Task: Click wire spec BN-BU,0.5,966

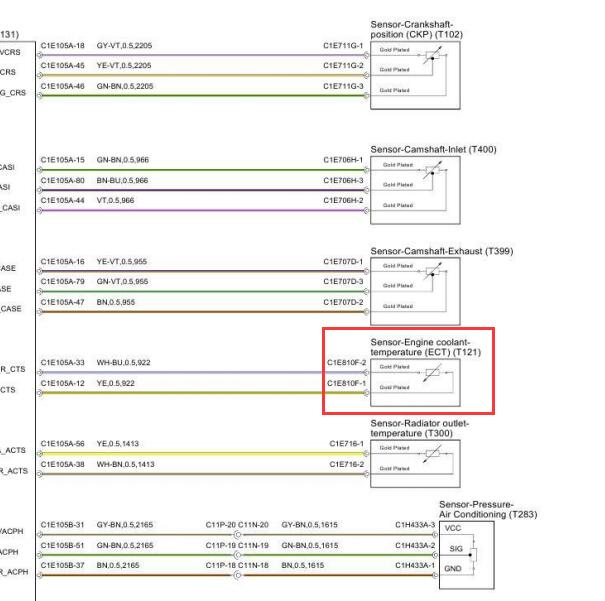Action: (122, 180)
